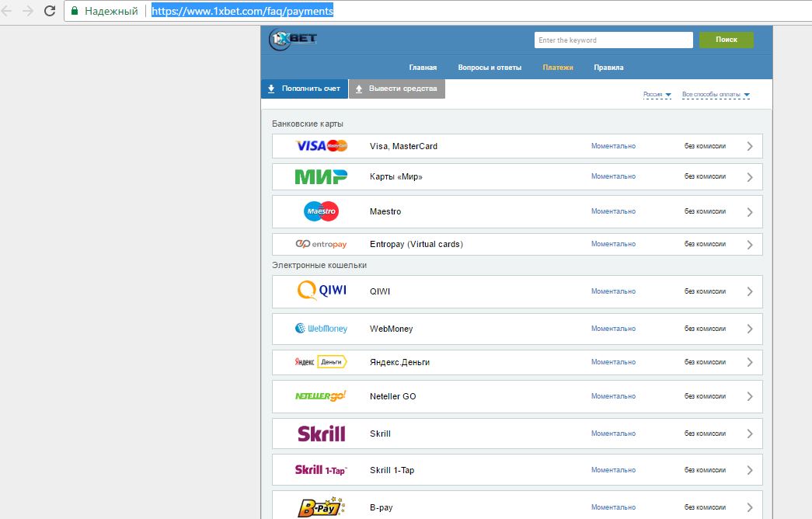Screen dimensions: 812x519
Task: Open the Правила menu item
Action: pos(608,68)
